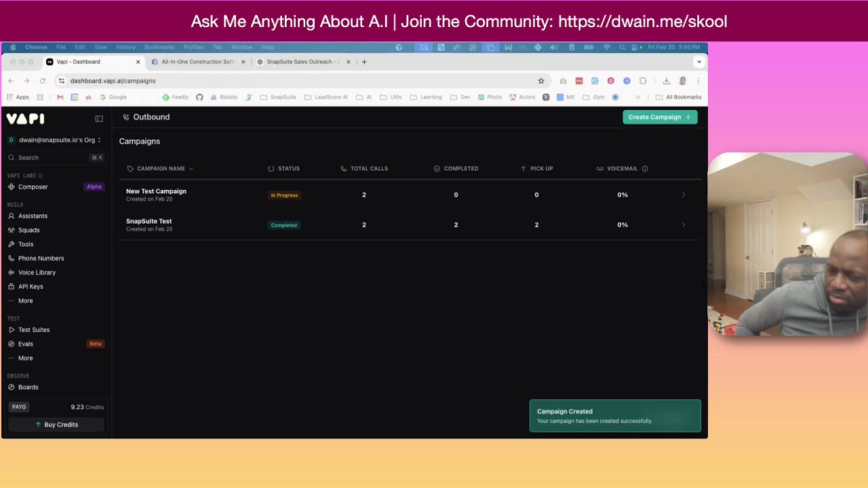Screen dimensions: 868x488
Task: Click the sidebar Search field
Action: [x=56, y=157]
